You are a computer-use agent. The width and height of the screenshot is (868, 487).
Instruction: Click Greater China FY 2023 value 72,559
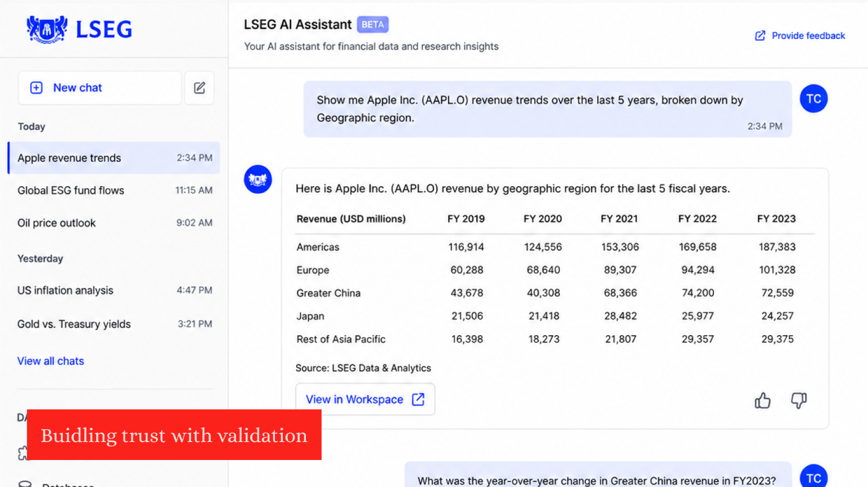777,293
